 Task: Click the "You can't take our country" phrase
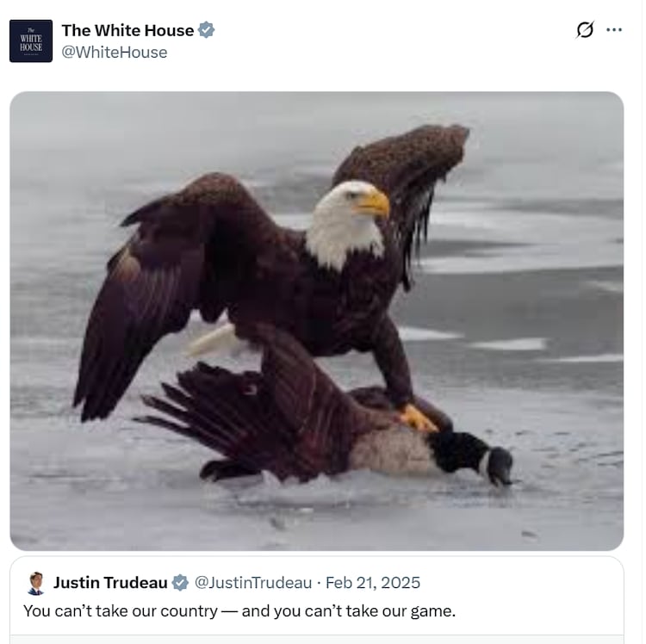coord(121,611)
